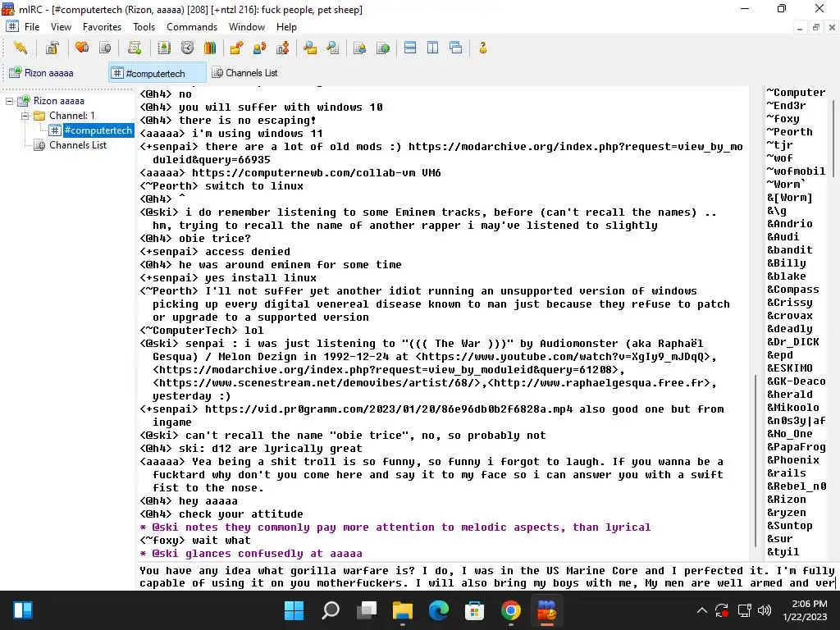Select #computertech in the tree
This screenshot has height=630, width=840.
click(x=98, y=130)
